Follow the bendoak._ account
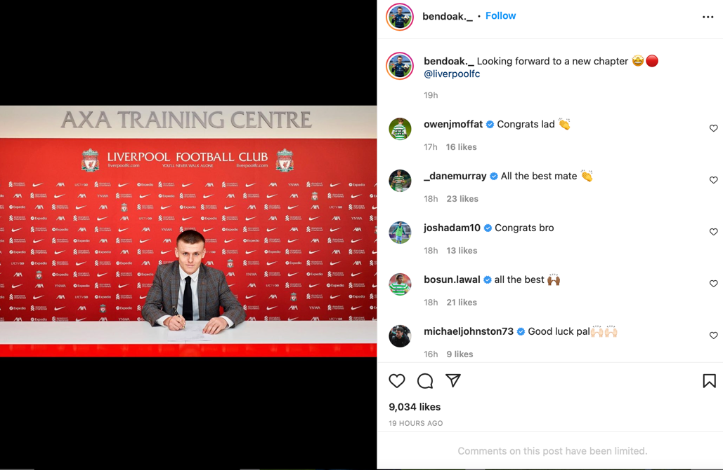 [x=500, y=16]
